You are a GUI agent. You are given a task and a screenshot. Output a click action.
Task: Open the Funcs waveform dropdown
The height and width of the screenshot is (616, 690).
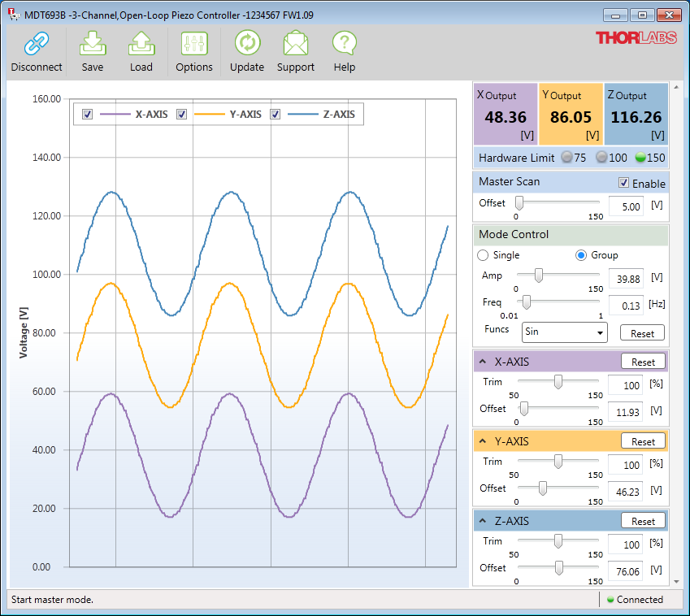tap(564, 332)
